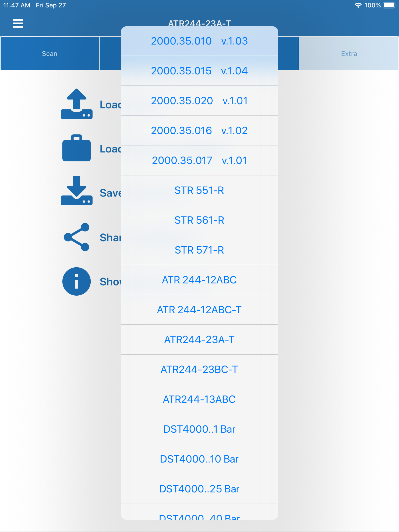Tap the battery indicator icon
The width and height of the screenshot is (399, 532).
point(389,5)
